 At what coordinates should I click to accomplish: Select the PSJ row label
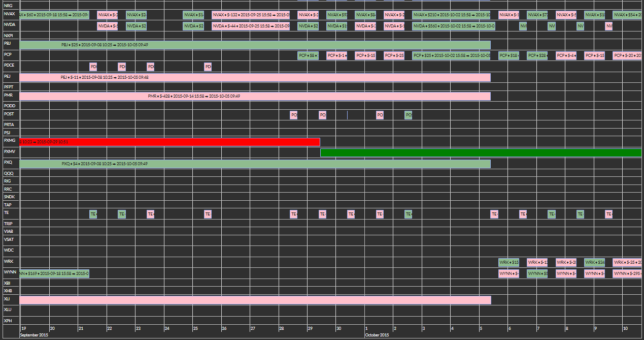pos(7,133)
